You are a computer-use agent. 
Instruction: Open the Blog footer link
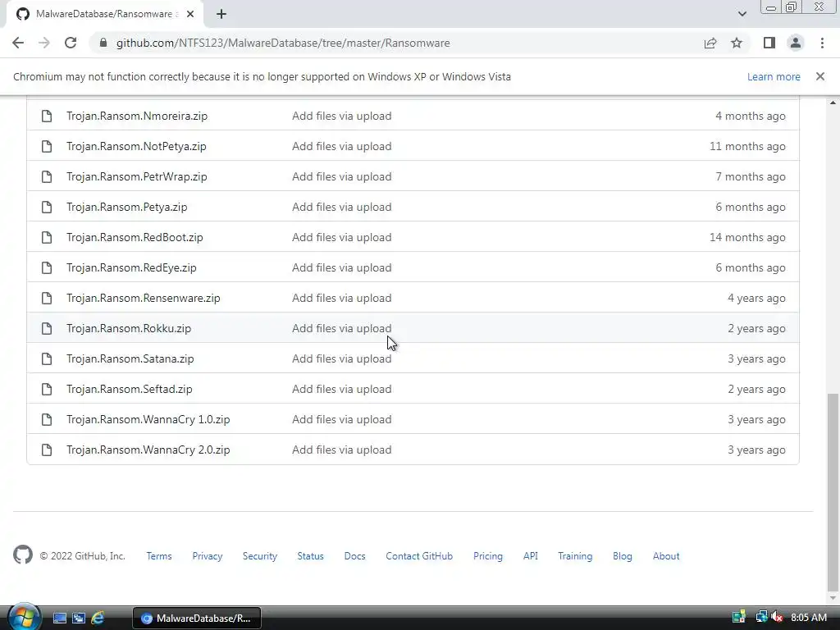coord(623,556)
